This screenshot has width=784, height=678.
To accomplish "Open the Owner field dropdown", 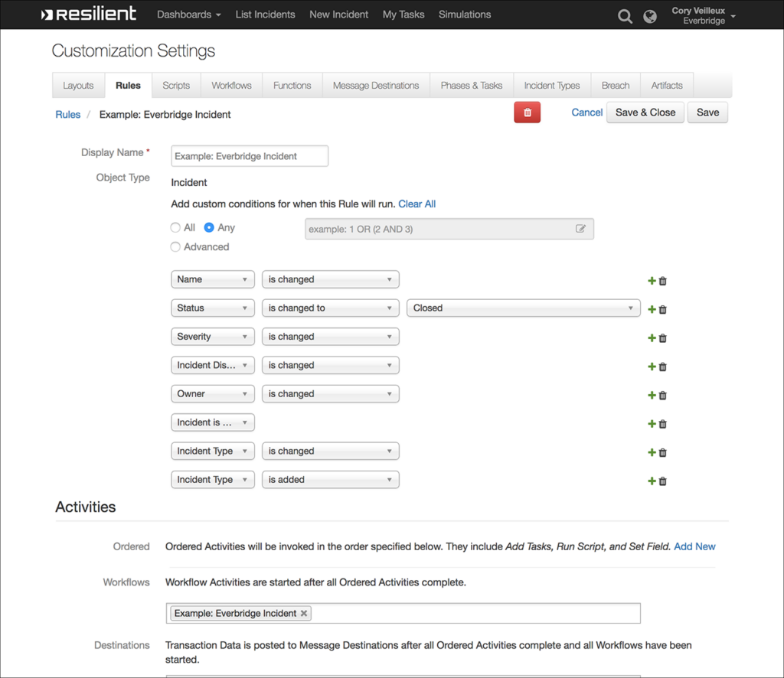I will (213, 393).
